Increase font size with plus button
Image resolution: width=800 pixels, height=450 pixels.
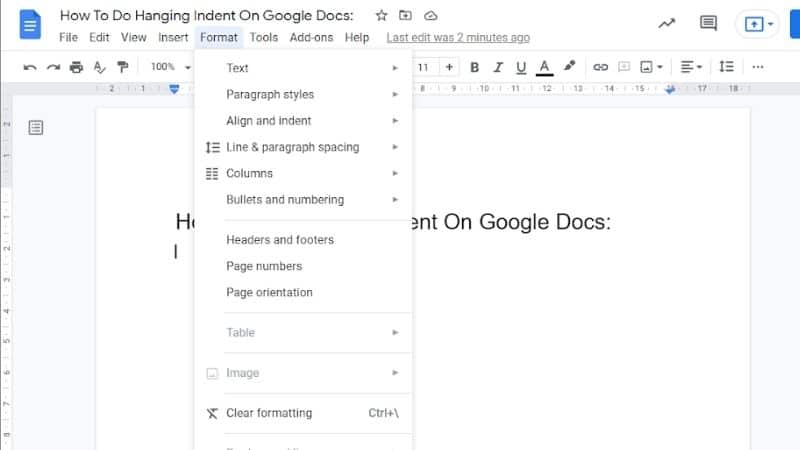(449, 67)
